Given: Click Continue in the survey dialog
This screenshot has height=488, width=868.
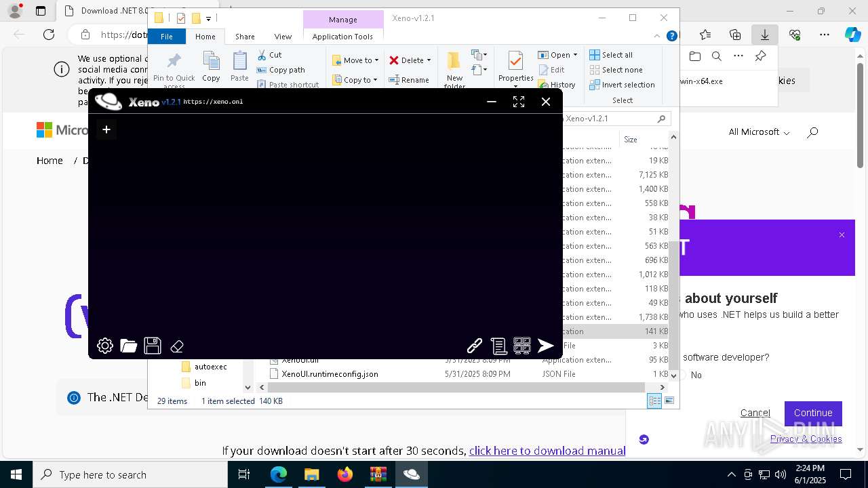Looking at the screenshot, I should coord(813,413).
